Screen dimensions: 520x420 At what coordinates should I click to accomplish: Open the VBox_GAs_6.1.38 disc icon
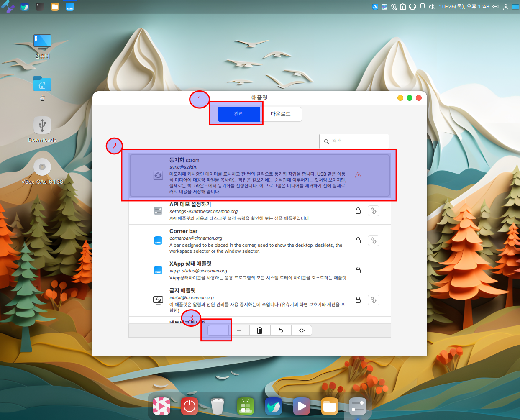tap(42, 167)
